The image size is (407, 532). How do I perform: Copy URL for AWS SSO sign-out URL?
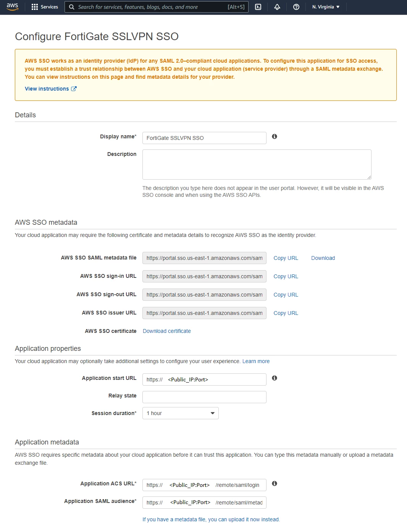click(x=286, y=295)
